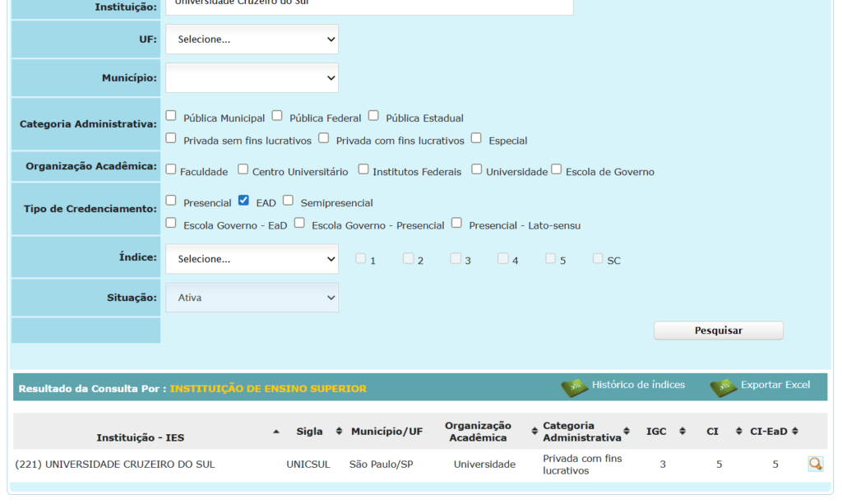Select the Semipresencial checkbox
Screen dimensions: 842x504
[x=288, y=200]
